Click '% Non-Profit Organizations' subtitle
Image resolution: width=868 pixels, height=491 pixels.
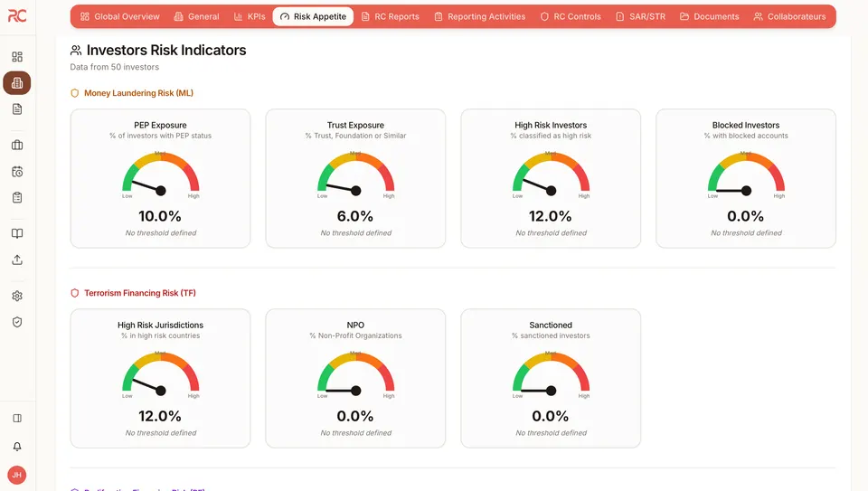point(355,335)
